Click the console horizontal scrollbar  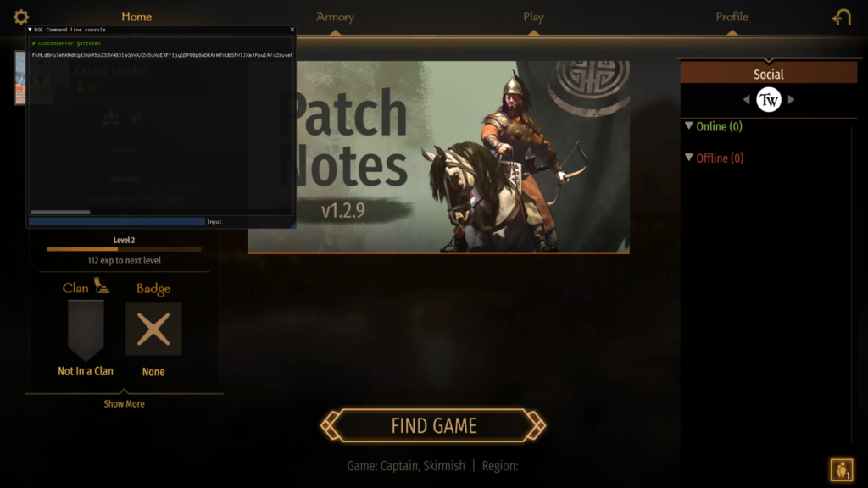coord(60,212)
